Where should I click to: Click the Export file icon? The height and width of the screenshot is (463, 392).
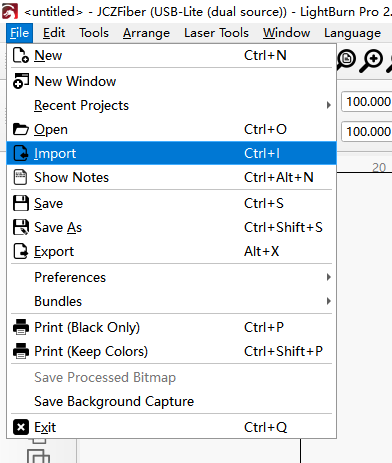(21, 251)
